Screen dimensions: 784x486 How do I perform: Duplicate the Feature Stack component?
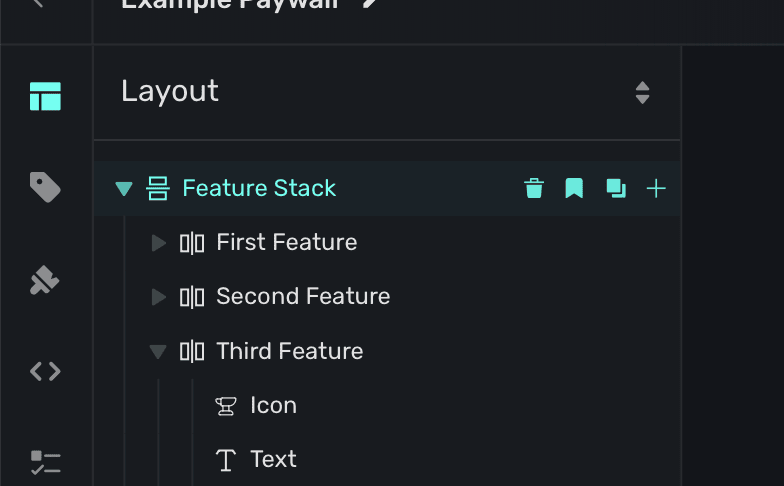[616, 188]
